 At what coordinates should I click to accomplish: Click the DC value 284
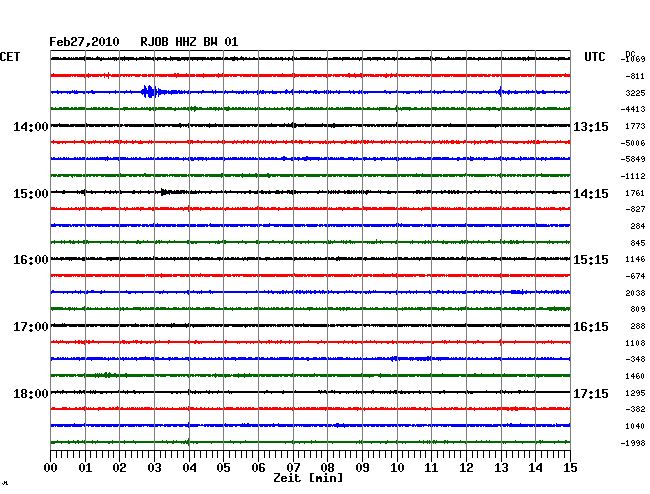point(638,226)
